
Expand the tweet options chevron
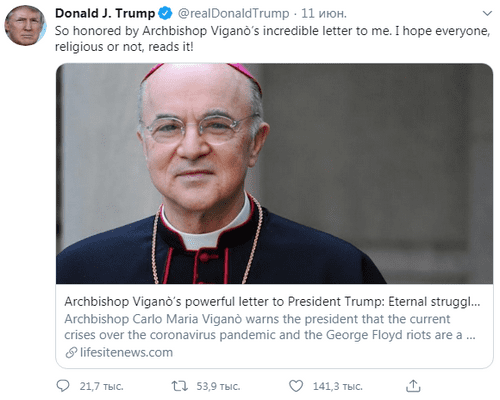coord(487,13)
